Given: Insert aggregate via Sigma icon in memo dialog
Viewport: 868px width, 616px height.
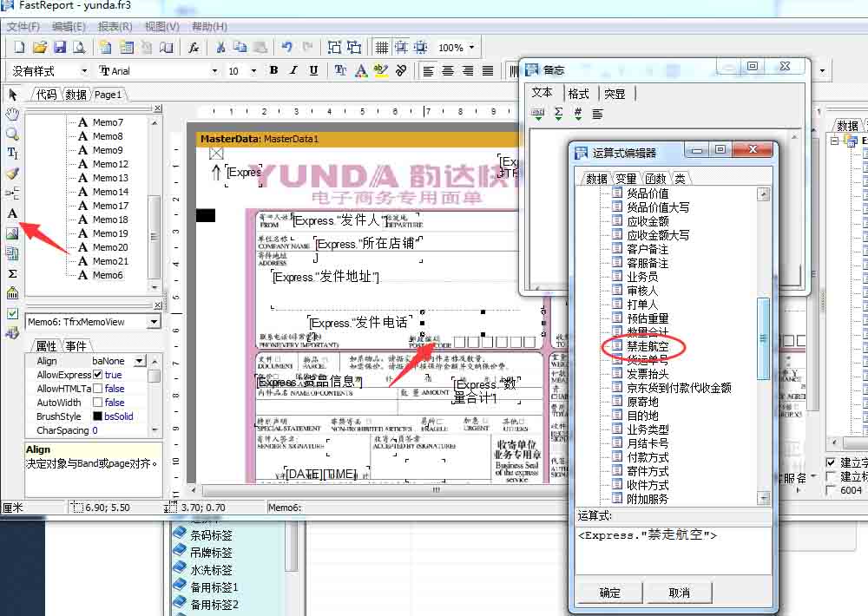Looking at the screenshot, I should click(x=558, y=114).
